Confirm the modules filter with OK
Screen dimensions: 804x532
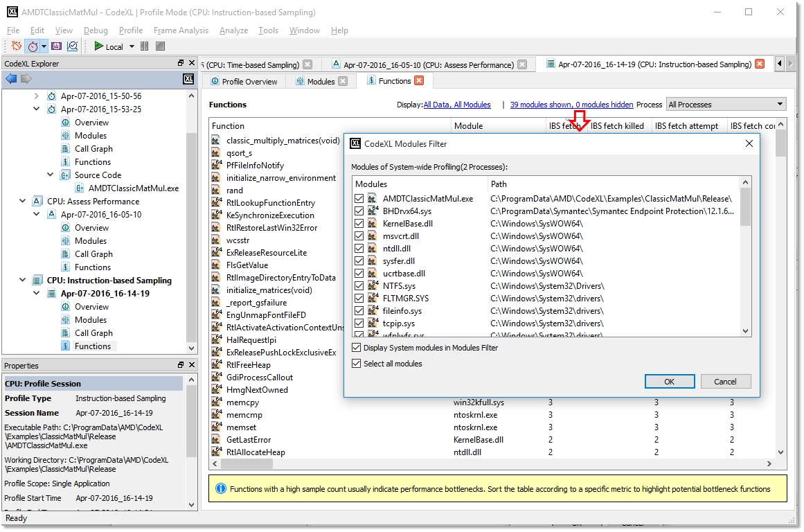pyautogui.click(x=670, y=382)
